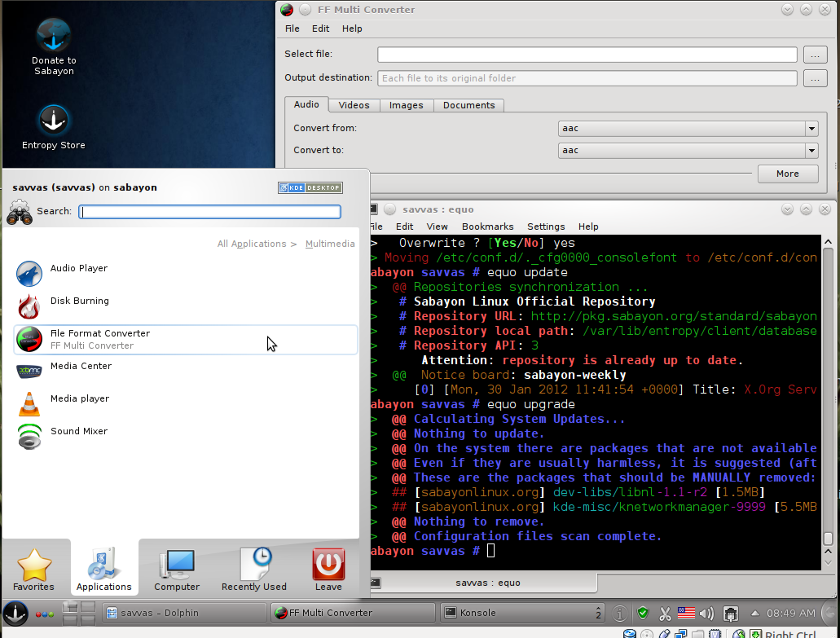Expand the Convert from dropdown
Image resolution: width=840 pixels, height=638 pixels.
pos(811,129)
